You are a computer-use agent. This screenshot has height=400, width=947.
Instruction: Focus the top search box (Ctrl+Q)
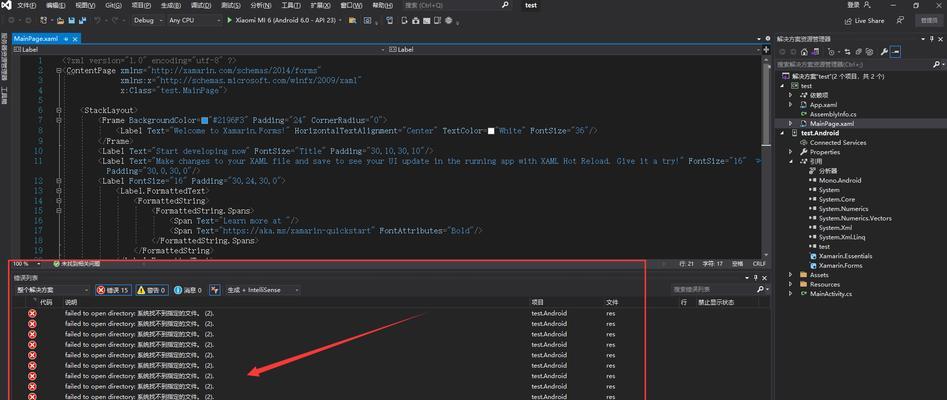pyautogui.click(x=457, y=5)
